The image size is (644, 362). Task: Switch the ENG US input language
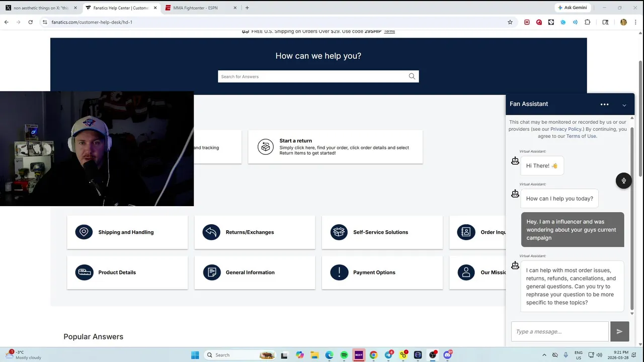pyautogui.click(x=579, y=355)
